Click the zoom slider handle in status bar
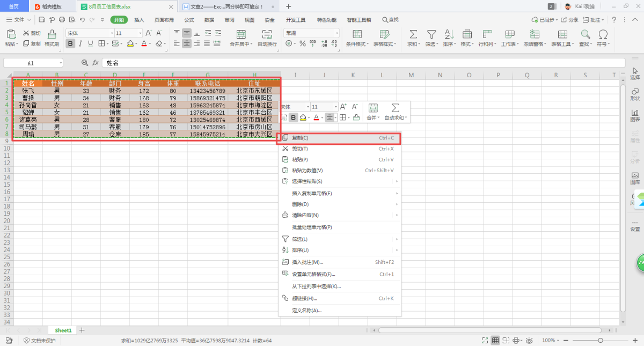Image resolution: width=644 pixels, height=346 pixels. tap(600, 340)
